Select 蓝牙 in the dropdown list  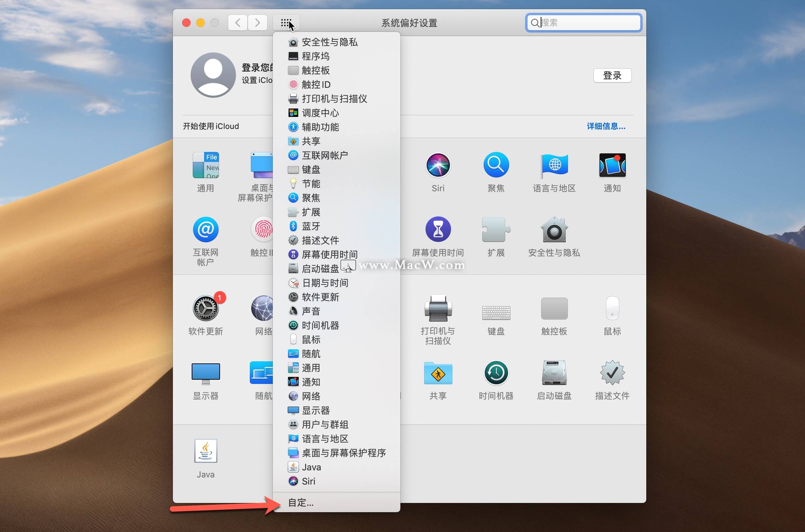click(310, 226)
